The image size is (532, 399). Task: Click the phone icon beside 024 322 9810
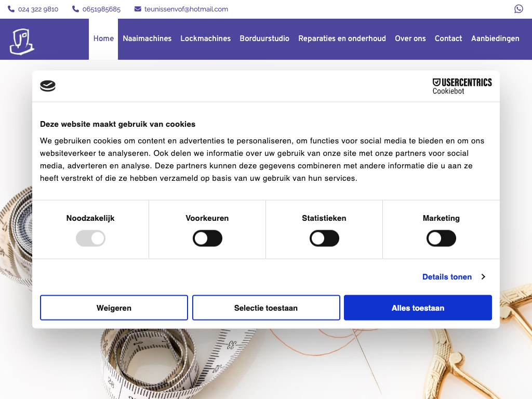coord(11,9)
